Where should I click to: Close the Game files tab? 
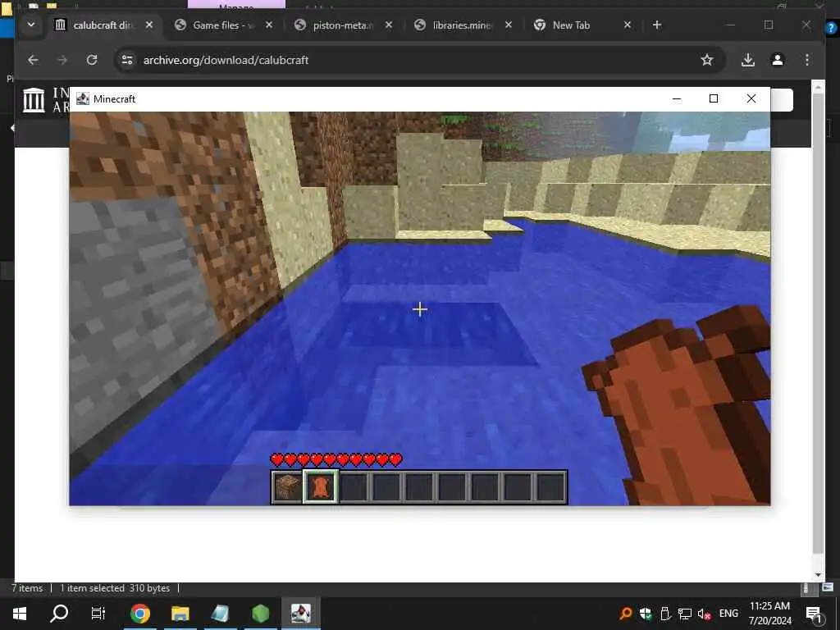pos(269,25)
